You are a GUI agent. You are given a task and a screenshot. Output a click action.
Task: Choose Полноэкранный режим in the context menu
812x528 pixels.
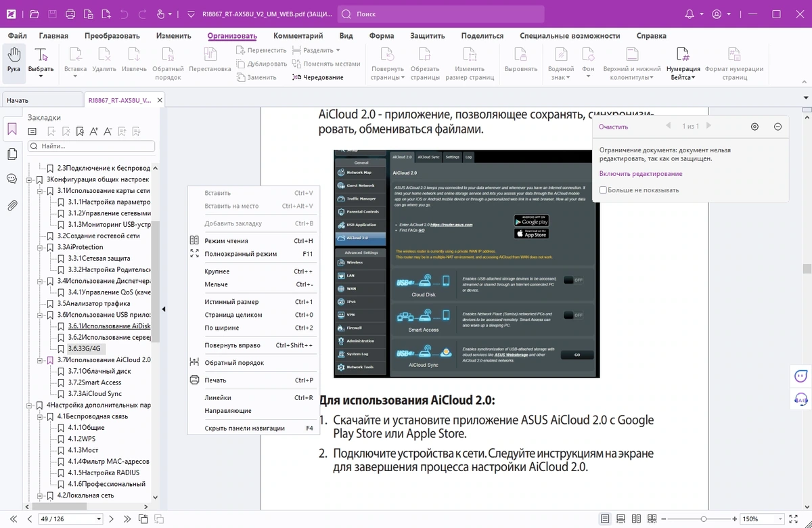(x=252, y=254)
